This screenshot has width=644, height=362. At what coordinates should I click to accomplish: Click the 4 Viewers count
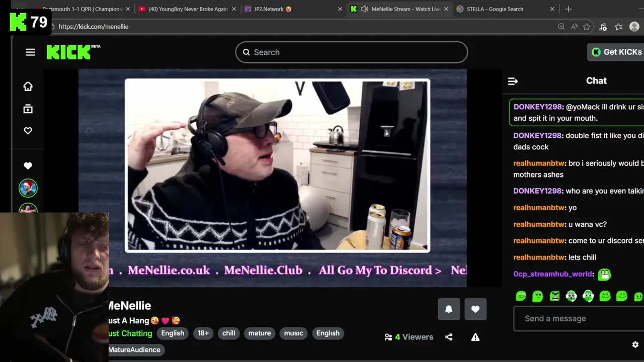point(409,337)
